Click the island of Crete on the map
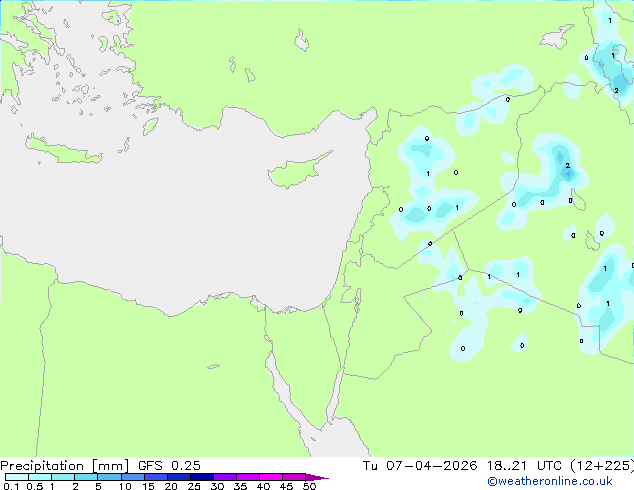634x490 pixels. (x=63, y=150)
